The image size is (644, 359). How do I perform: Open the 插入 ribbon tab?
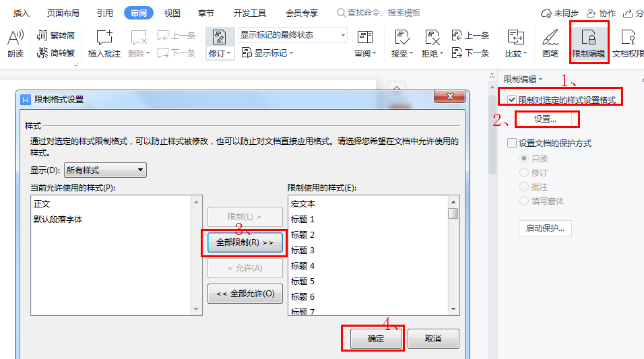(22, 13)
